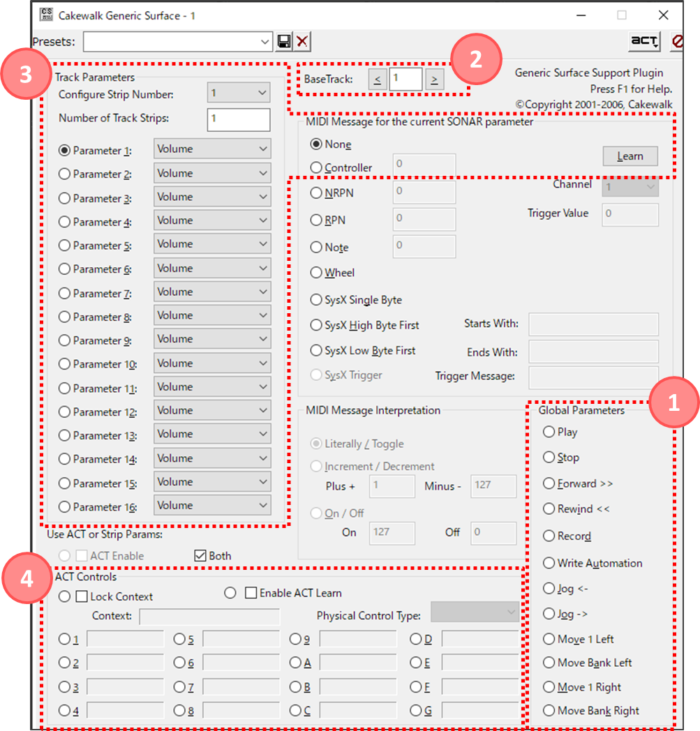Viewport: 700px width, 731px height.
Task: Click the BaseTrack number field
Action: (x=405, y=80)
